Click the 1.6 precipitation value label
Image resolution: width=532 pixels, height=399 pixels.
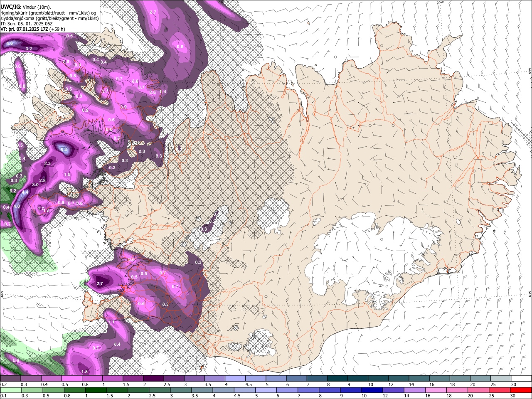(x=84, y=372)
